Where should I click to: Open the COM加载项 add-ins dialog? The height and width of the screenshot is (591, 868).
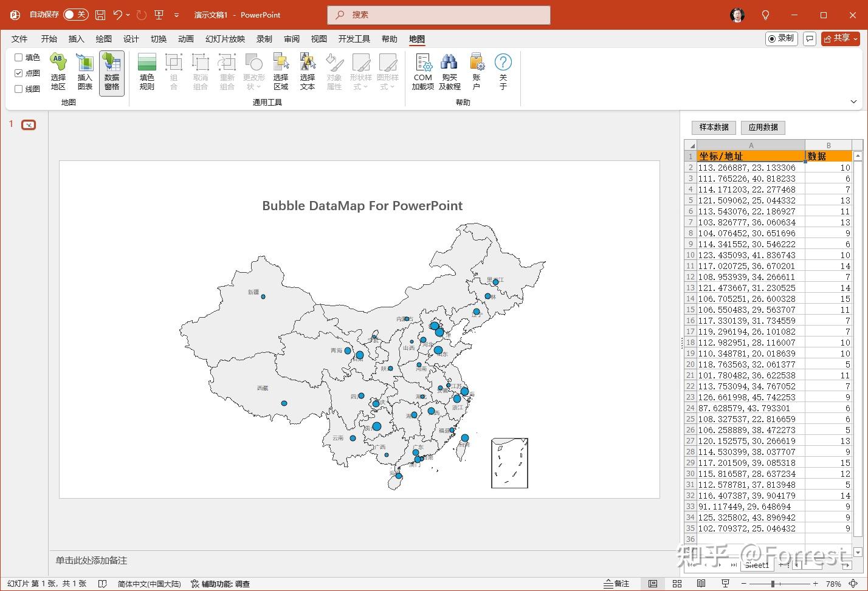[x=422, y=72]
